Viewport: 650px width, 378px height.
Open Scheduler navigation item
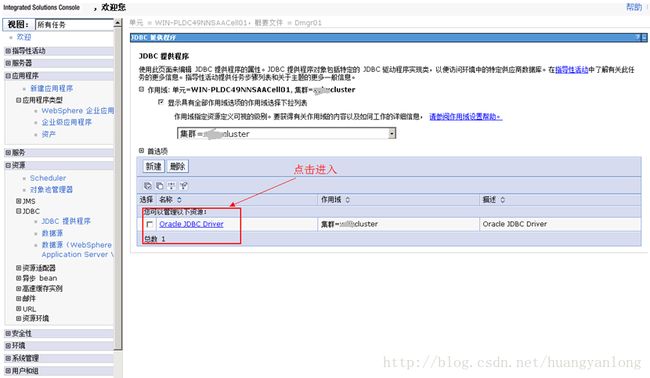coord(48,178)
